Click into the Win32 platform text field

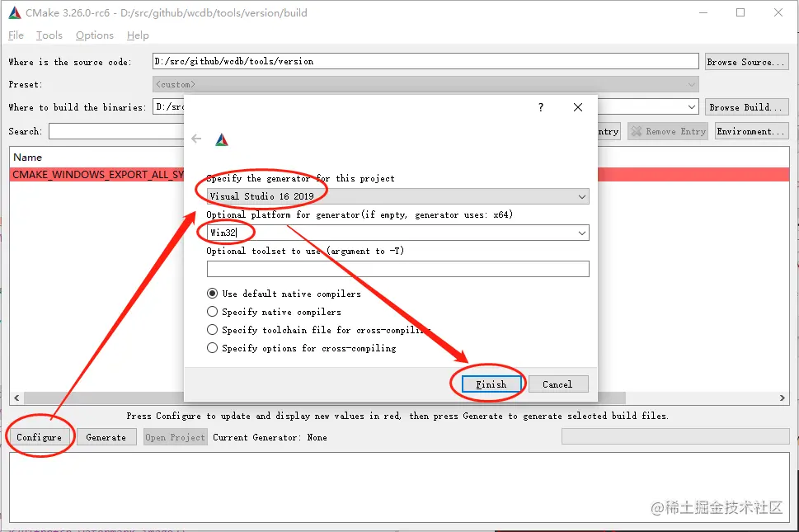(x=392, y=233)
